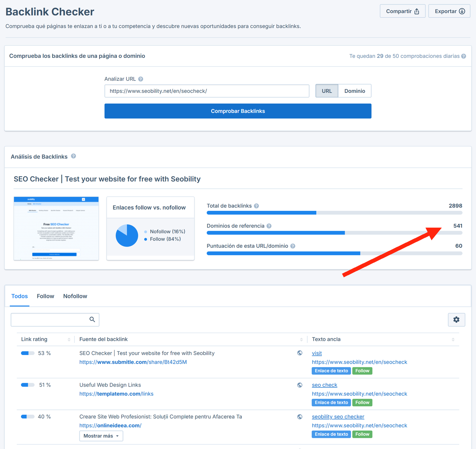Select the URL mode toggle

click(327, 91)
